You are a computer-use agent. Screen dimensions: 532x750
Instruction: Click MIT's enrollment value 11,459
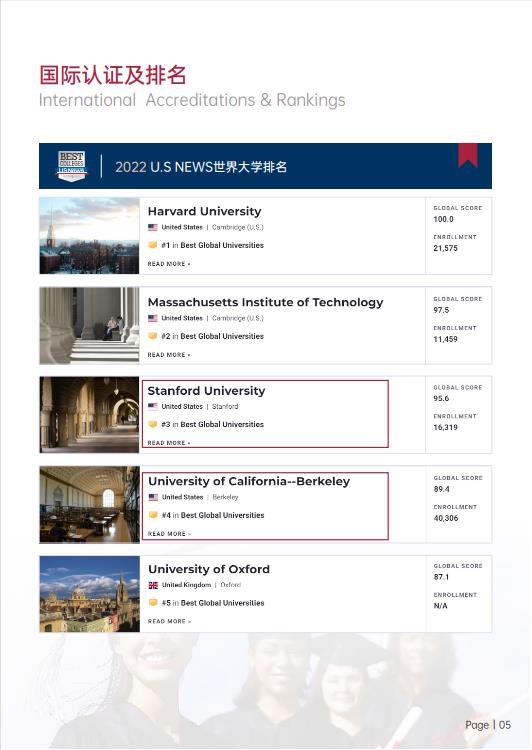click(x=445, y=339)
